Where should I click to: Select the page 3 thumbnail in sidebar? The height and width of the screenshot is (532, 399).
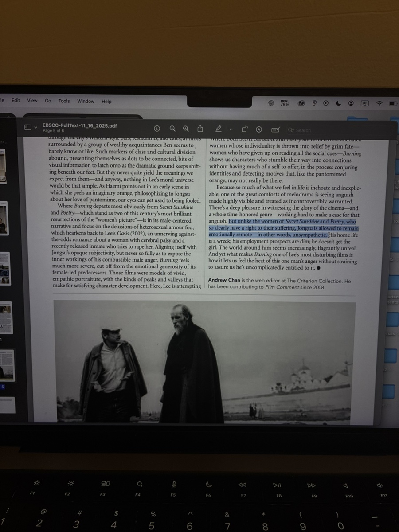tap(5, 268)
